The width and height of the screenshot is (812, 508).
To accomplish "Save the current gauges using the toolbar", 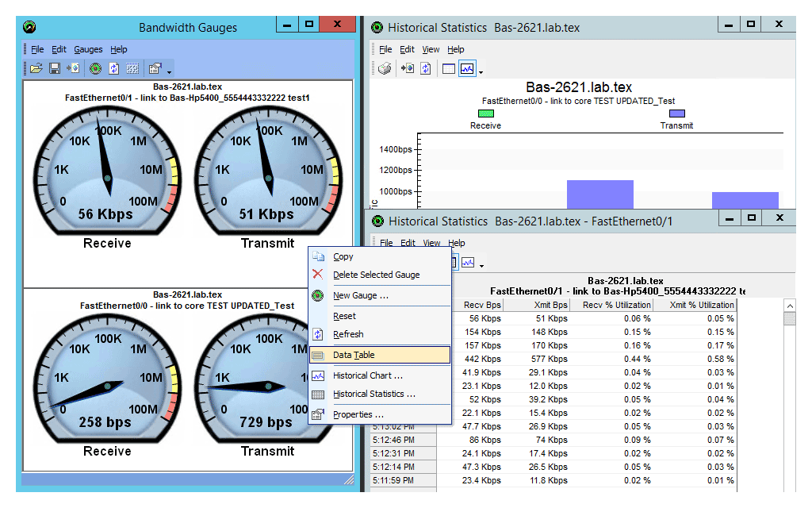I will click(x=54, y=68).
